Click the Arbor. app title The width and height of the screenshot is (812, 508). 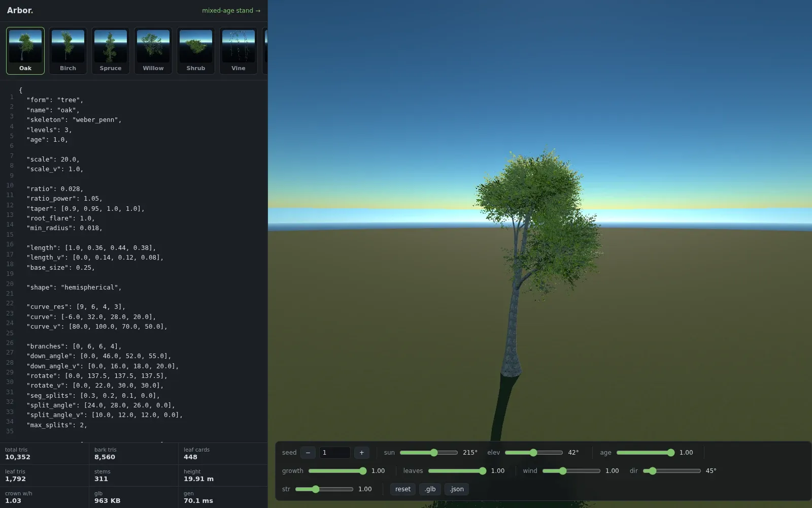click(x=20, y=10)
